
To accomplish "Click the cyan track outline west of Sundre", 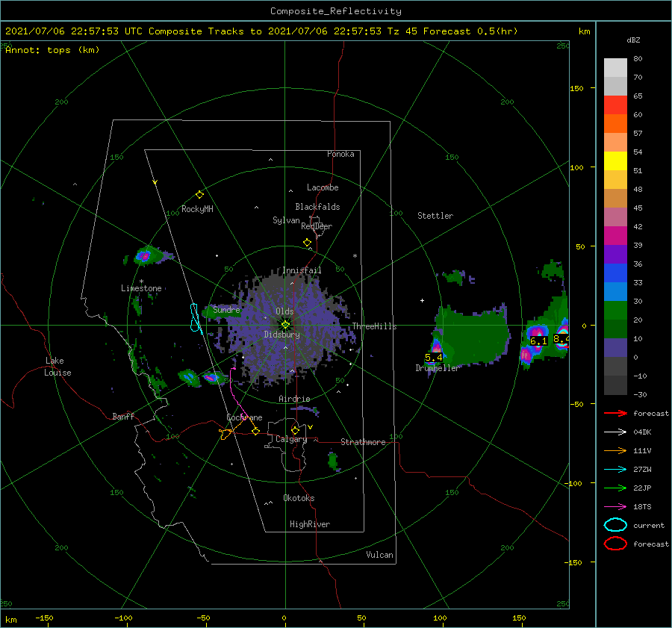I will pyautogui.click(x=196, y=317).
